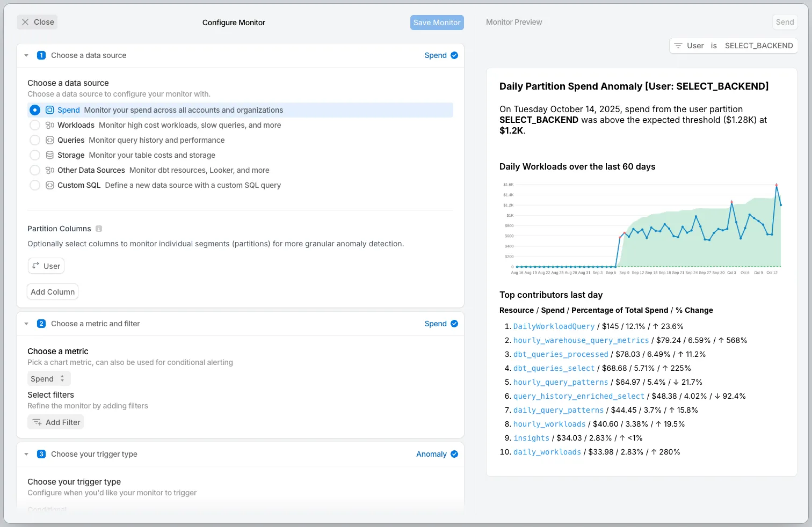Open the DailyWorkloadQuery contributor link

pyautogui.click(x=554, y=326)
